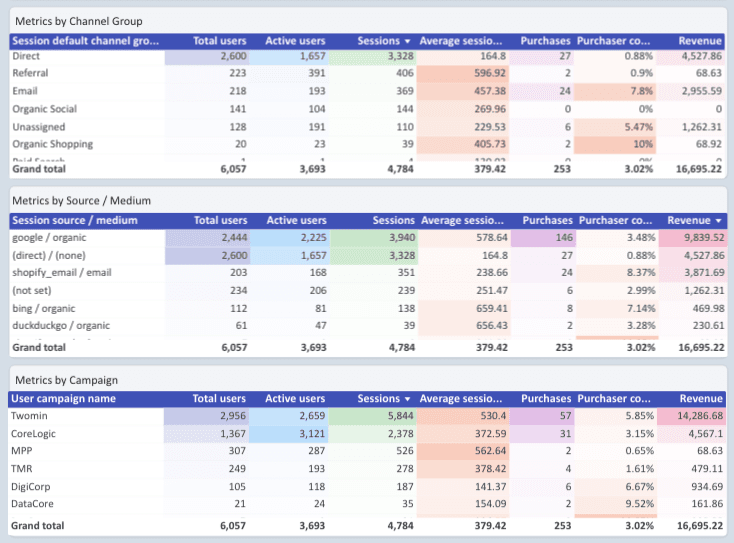Screen dimensions: 734x543
Task: Select the Referral channel row label
Action: tap(30, 73)
